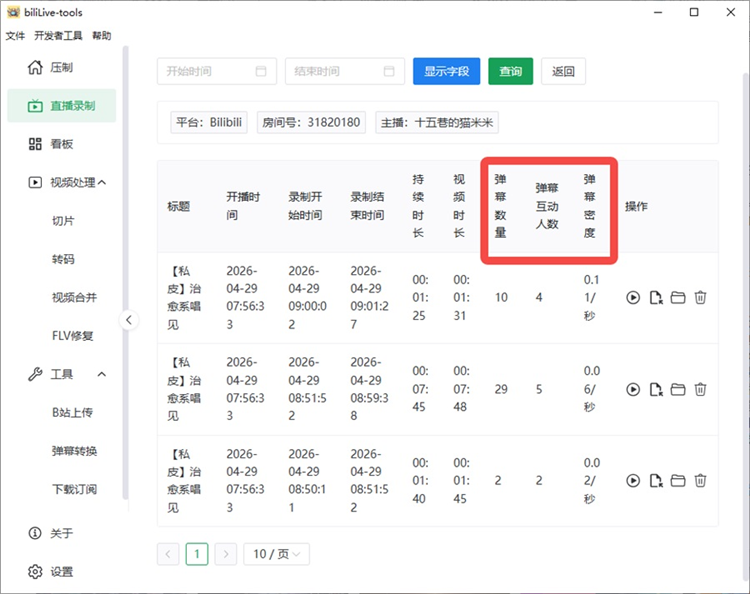Open the 文件 menu
Image resolution: width=750 pixels, height=594 pixels.
[x=15, y=36]
